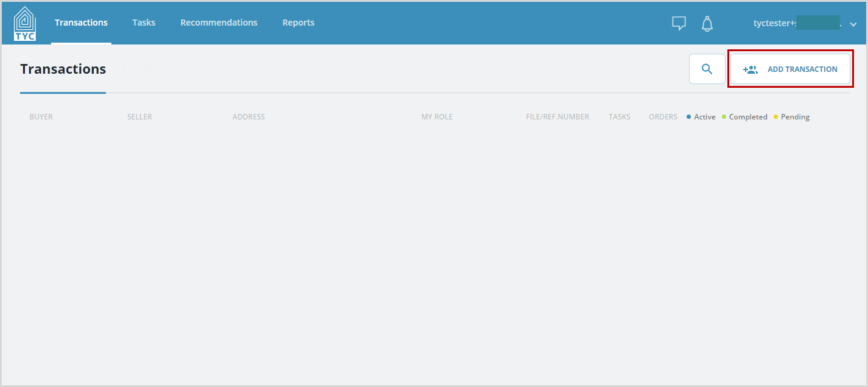868x387 pixels.
Task: Open the notifications bell
Action: 707,23
